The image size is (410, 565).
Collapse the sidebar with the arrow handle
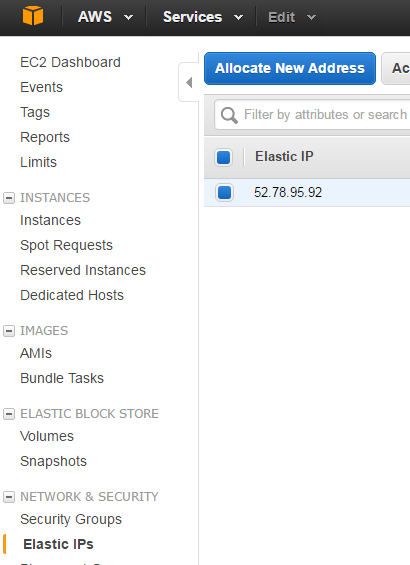(x=189, y=83)
